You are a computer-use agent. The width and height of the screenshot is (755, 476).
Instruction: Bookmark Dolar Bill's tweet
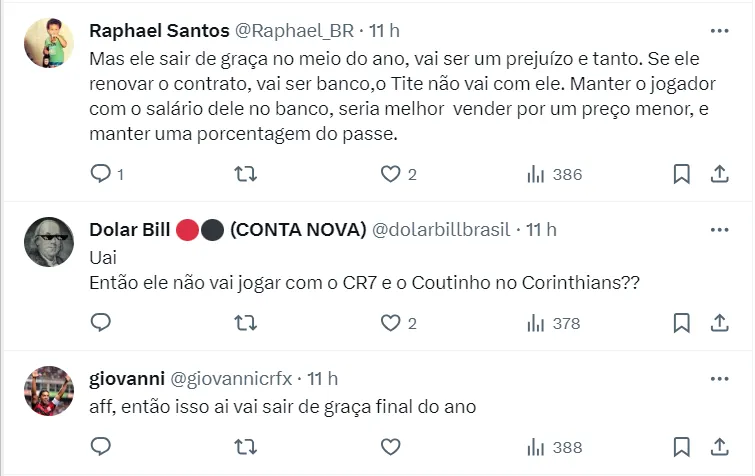pyautogui.click(x=681, y=322)
